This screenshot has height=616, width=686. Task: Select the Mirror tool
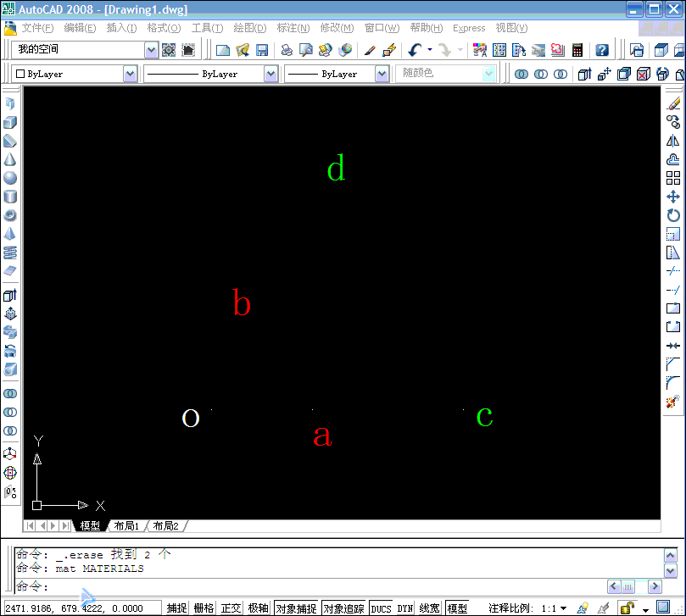click(x=673, y=141)
